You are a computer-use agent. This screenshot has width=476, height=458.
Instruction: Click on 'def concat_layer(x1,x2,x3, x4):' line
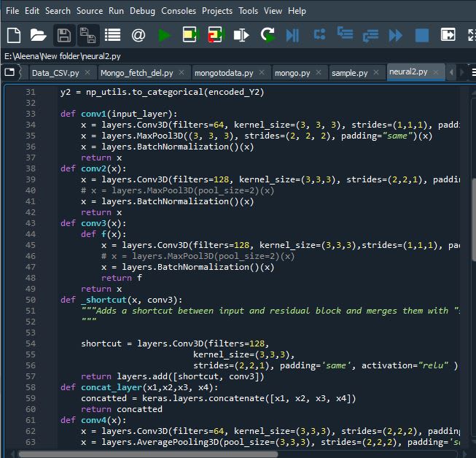[x=139, y=387]
